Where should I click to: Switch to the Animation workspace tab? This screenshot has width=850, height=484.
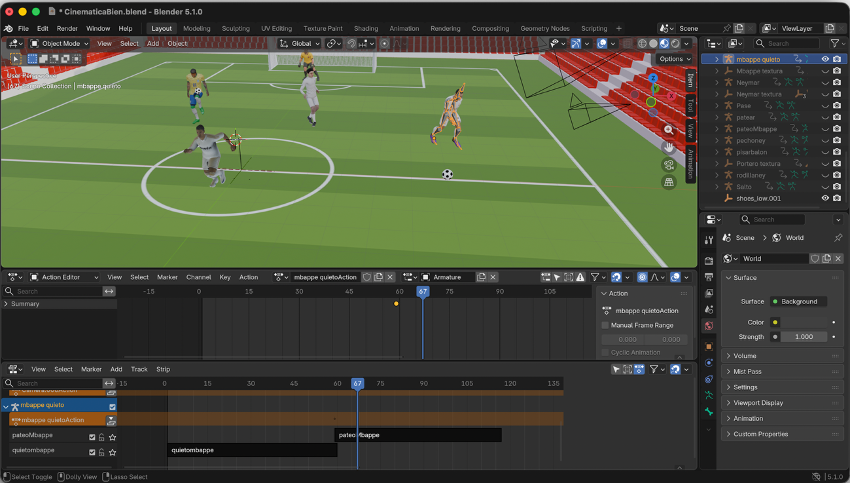point(404,28)
